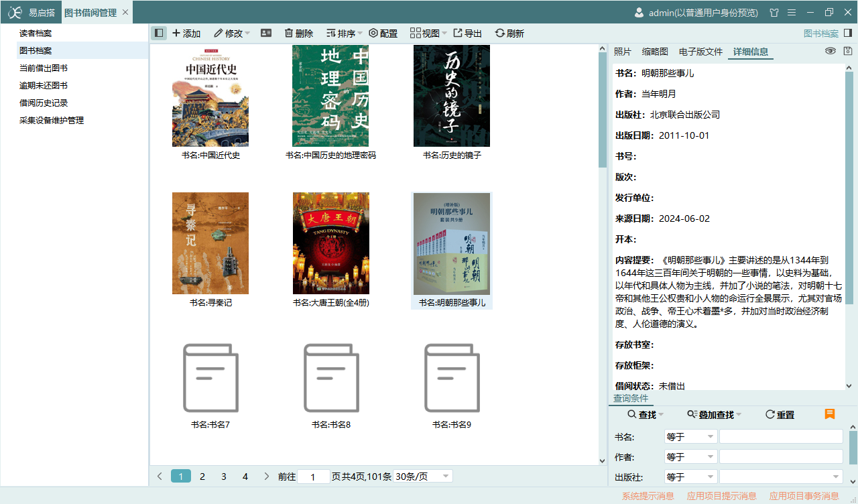Expand the 查找 dropdown arrow
The height and width of the screenshot is (504, 858).
tap(661, 416)
